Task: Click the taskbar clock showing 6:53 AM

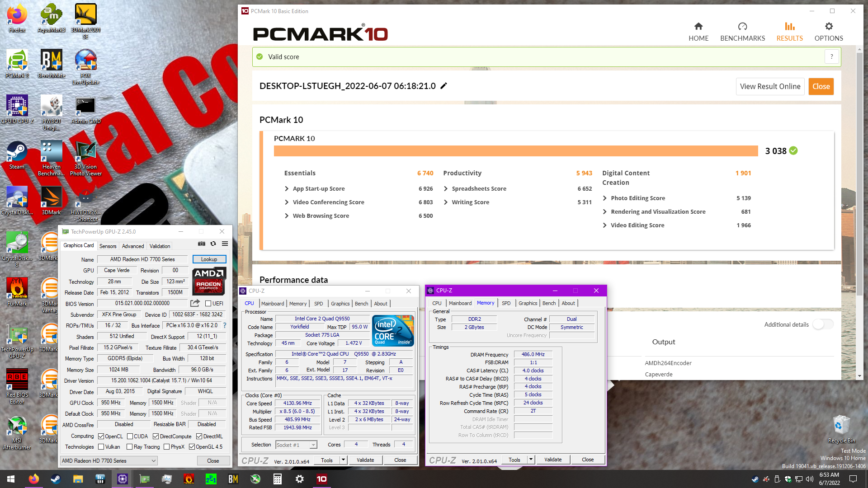Action: click(829, 479)
